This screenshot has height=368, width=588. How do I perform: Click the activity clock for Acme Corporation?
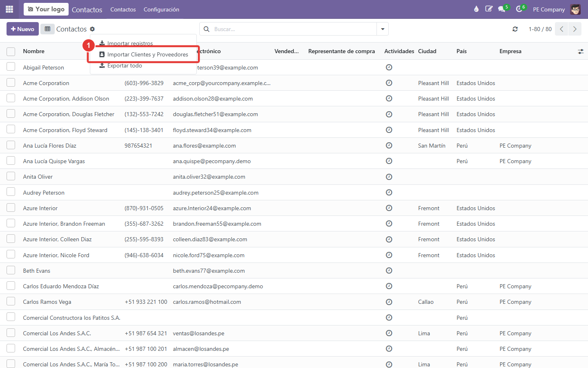[x=389, y=83]
